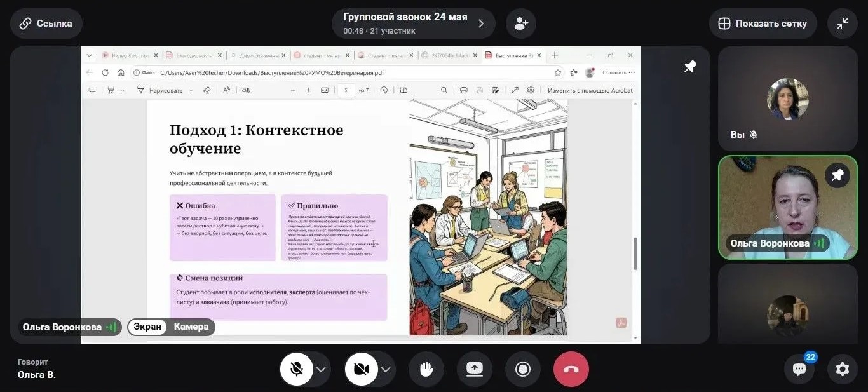Open group call info chevron next to title
Image resolution: width=868 pixels, height=392 pixels.
point(481,24)
